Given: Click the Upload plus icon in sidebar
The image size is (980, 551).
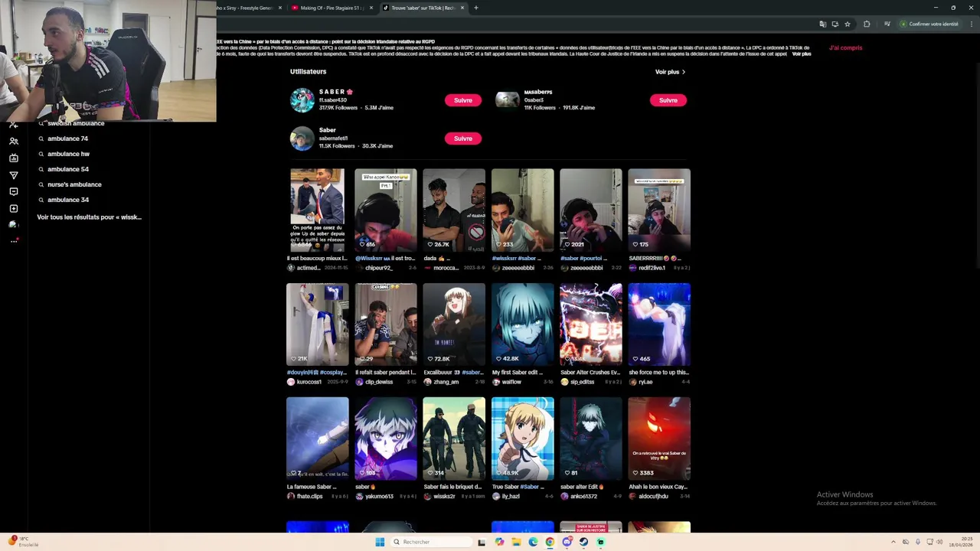Looking at the screenshot, I should [x=14, y=209].
